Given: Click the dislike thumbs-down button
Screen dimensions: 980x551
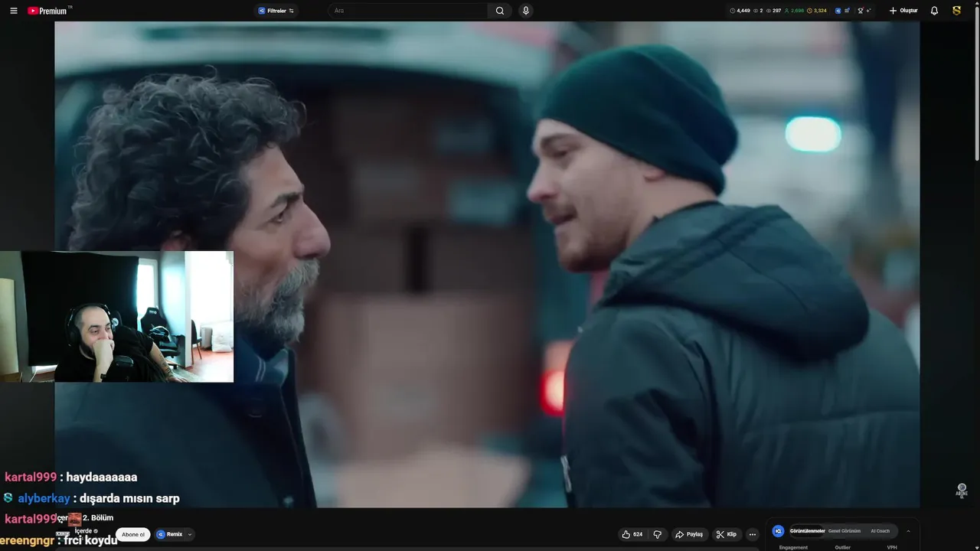Looking at the screenshot, I should click(x=657, y=534).
